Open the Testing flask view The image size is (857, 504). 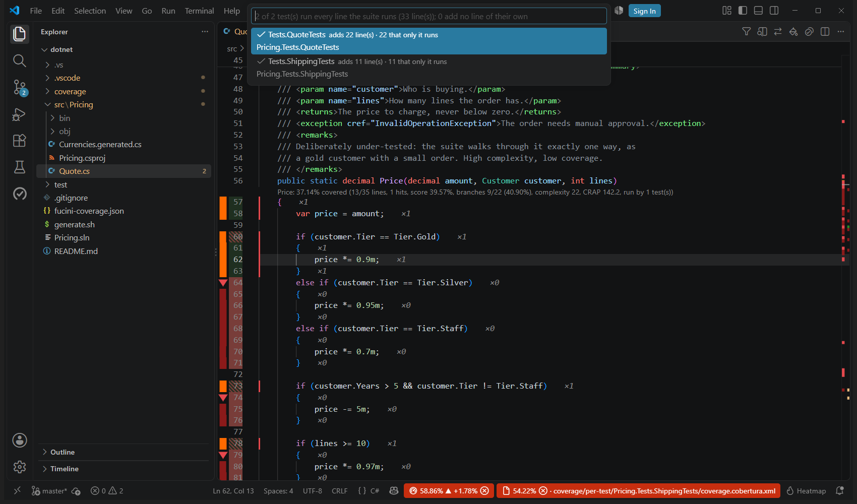pos(19,167)
